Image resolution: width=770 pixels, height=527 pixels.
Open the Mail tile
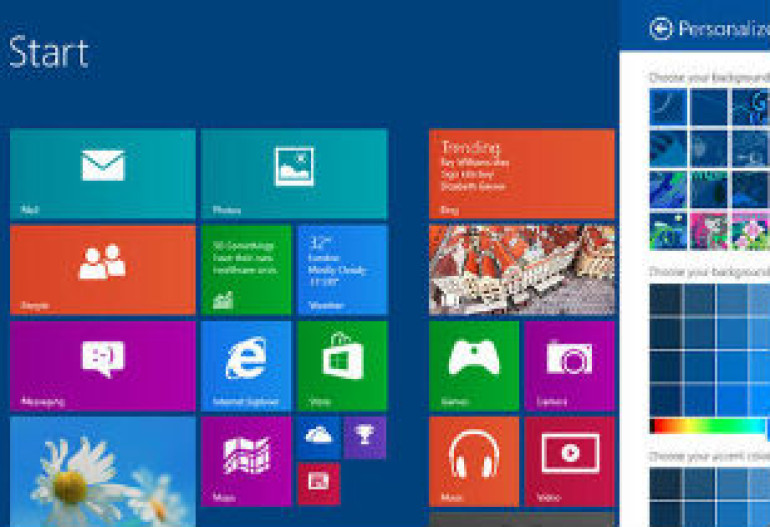[x=103, y=174]
